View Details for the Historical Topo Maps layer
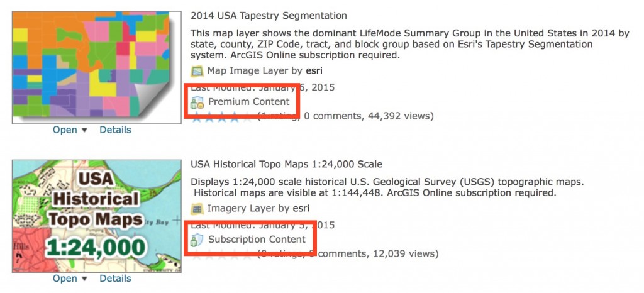644x293 pixels. click(x=115, y=279)
